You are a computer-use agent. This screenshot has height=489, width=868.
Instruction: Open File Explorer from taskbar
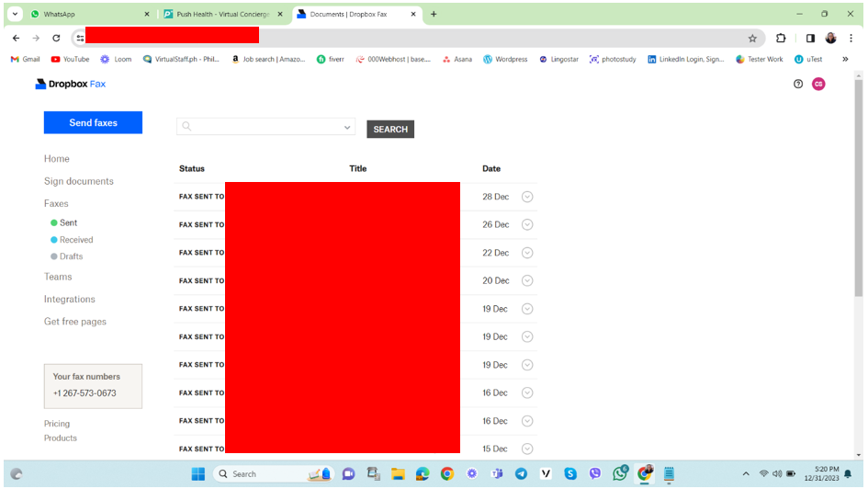tap(398, 474)
